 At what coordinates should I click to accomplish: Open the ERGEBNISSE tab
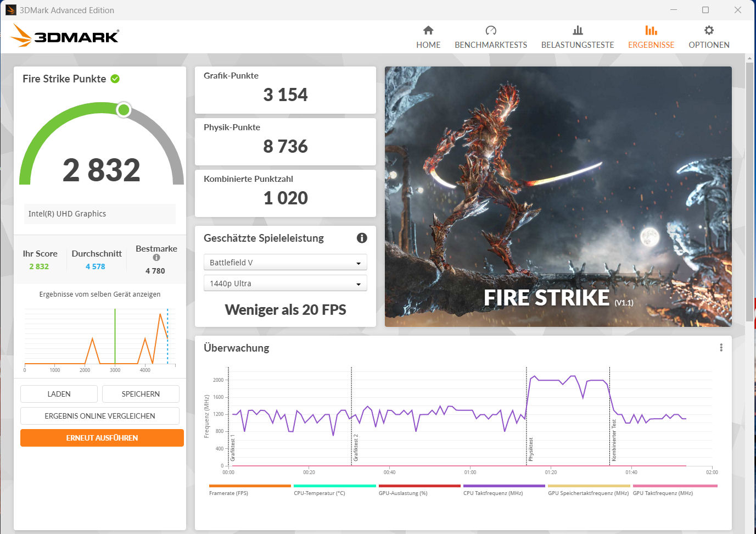(x=651, y=37)
